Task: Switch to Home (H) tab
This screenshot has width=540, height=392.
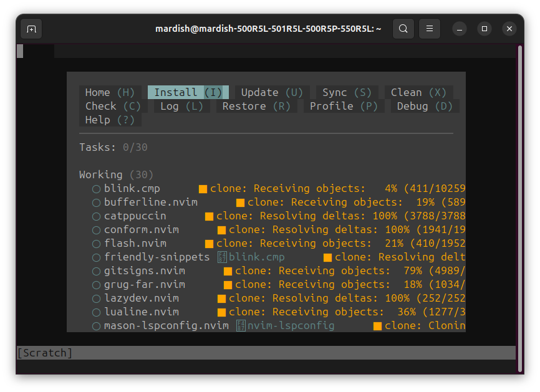Action: tap(110, 93)
